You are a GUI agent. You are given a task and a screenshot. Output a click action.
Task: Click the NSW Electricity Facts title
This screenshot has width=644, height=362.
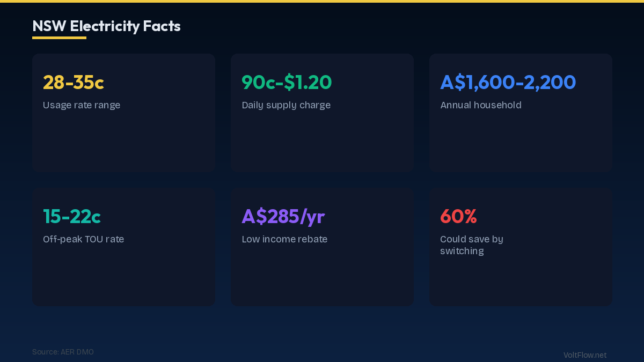(106, 26)
